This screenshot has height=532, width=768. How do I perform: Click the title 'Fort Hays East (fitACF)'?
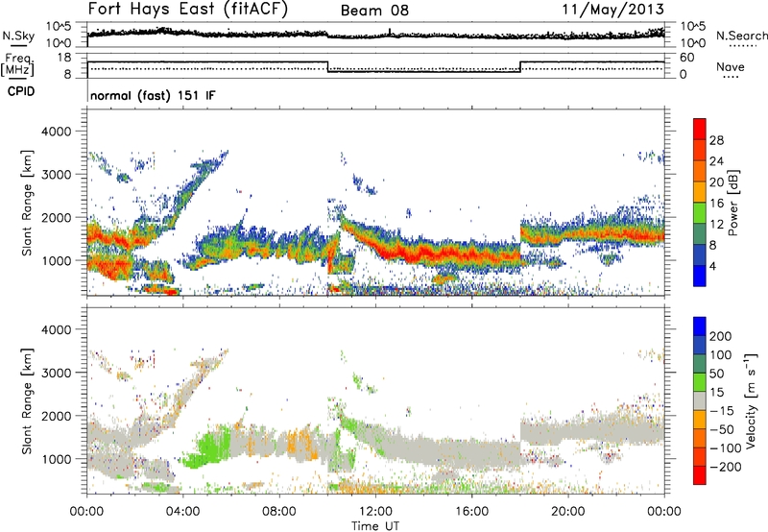188,9
